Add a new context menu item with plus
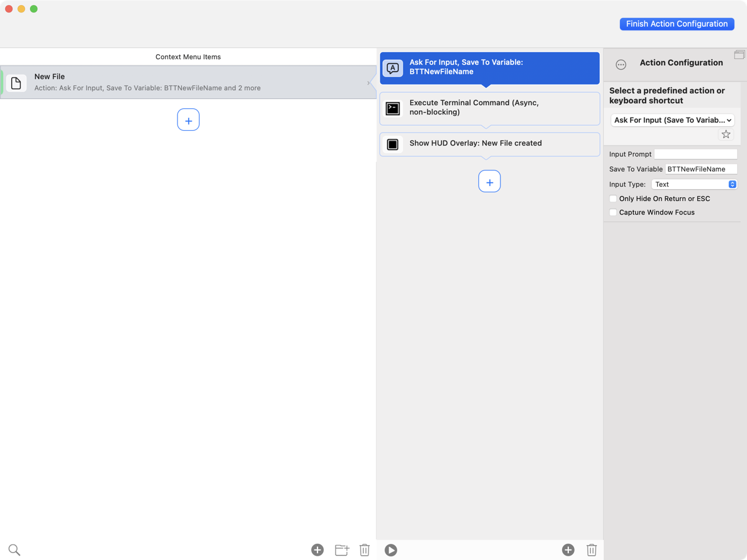This screenshot has height=560, width=747. [x=188, y=119]
